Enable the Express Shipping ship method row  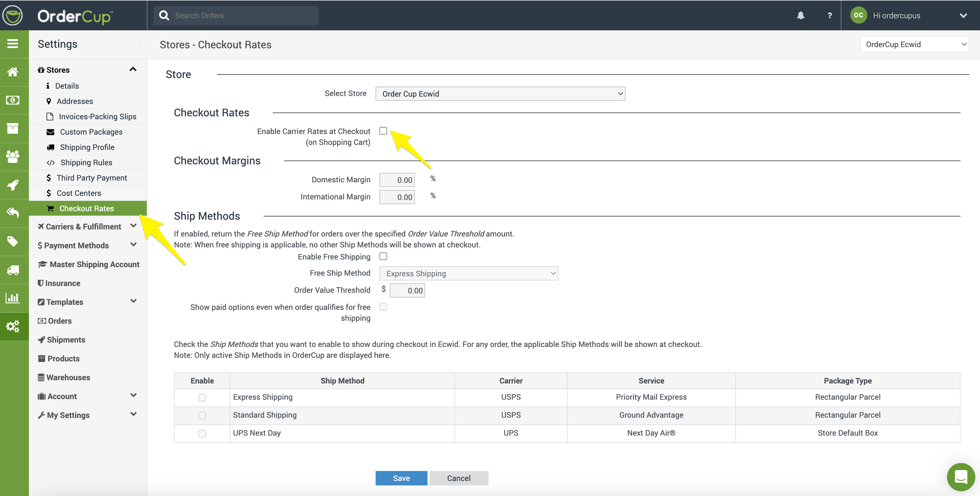[x=202, y=397]
